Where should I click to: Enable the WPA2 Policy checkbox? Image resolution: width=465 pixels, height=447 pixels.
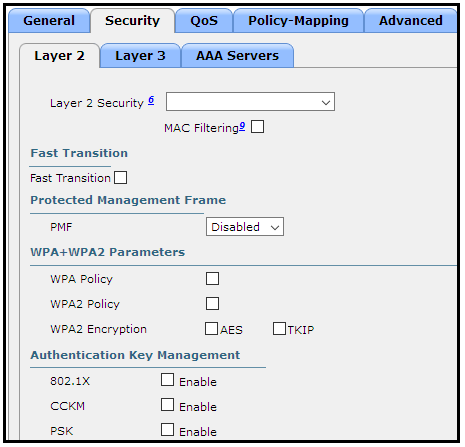click(212, 303)
